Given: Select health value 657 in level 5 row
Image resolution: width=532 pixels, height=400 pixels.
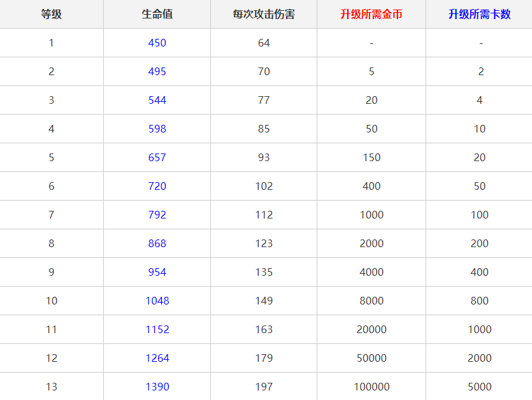Looking at the screenshot, I should point(157,157).
